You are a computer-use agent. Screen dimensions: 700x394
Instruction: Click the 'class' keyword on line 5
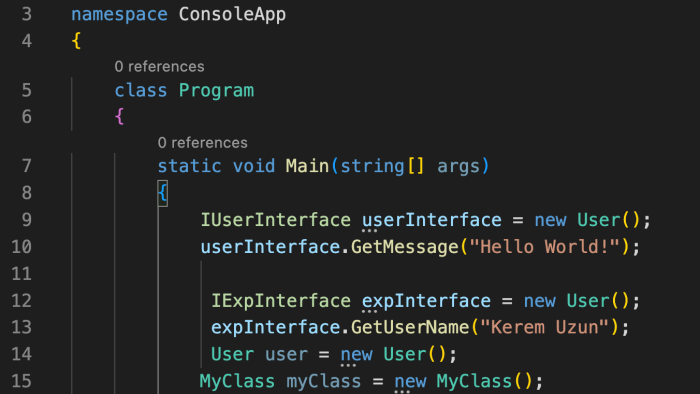point(141,91)
